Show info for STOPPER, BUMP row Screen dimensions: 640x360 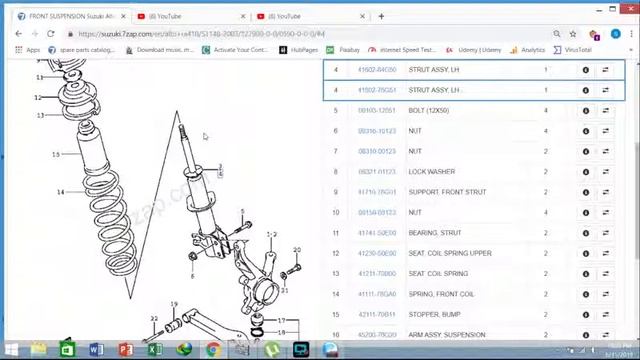click(586, 315)
